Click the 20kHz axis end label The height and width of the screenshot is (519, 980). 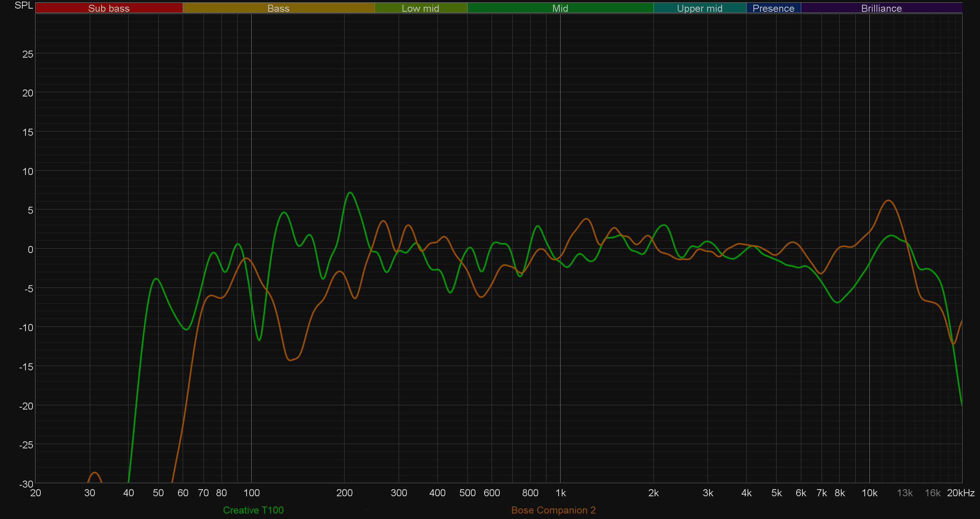[960, 493]
